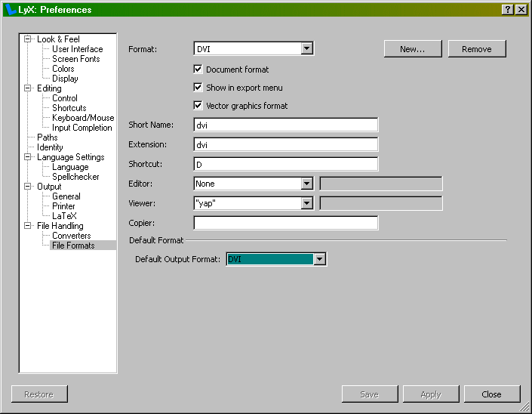532x414 pixels.
Task: Select the File Handling category label
Action: 60,226
